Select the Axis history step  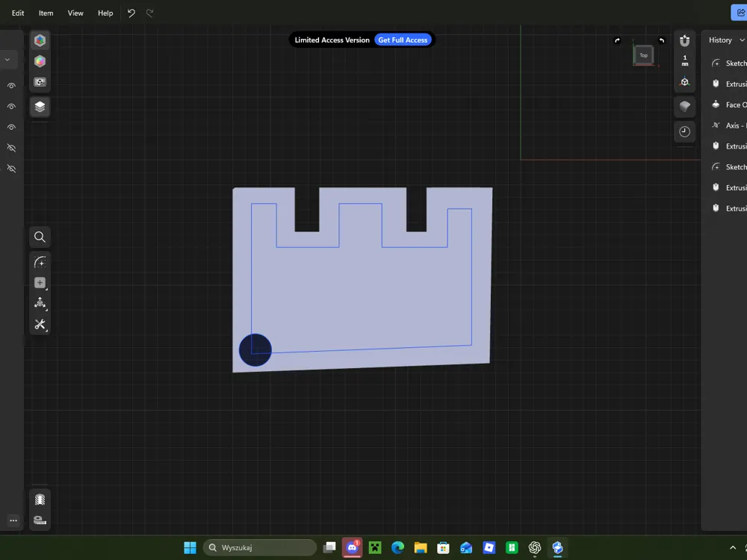pos(728,125)
